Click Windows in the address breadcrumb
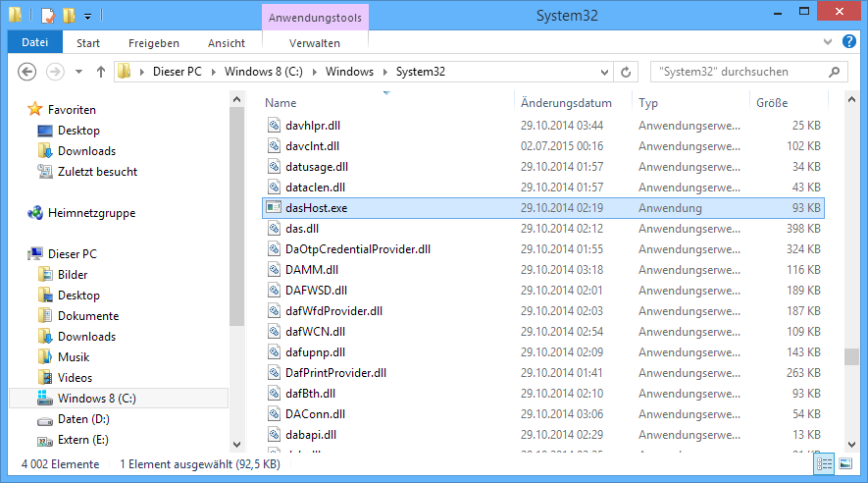 coord(349,72)
